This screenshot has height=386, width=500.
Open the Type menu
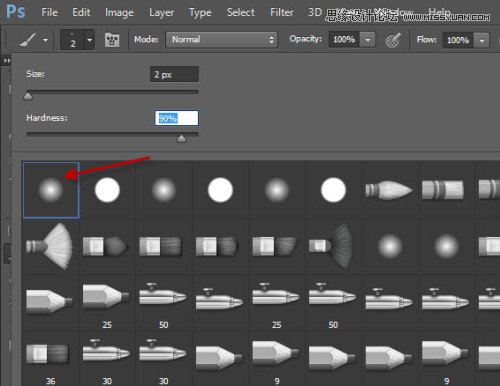[x=200, y=13]
